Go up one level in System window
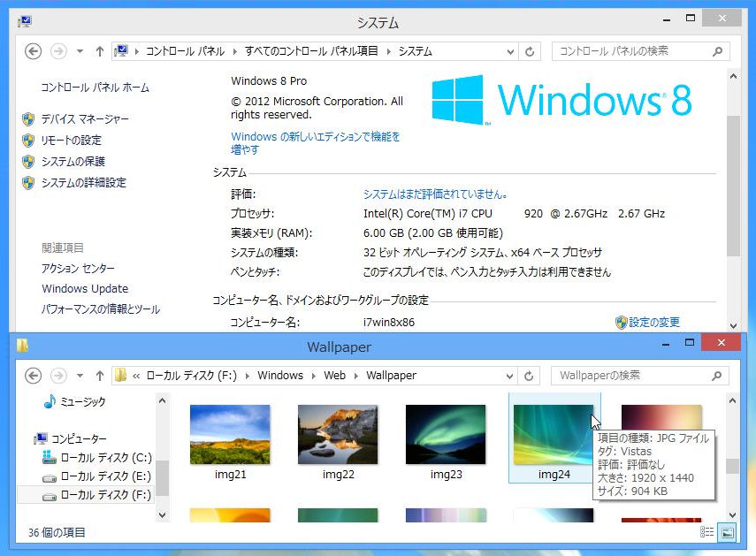This screenshot has height=556, width=756. 99,51
